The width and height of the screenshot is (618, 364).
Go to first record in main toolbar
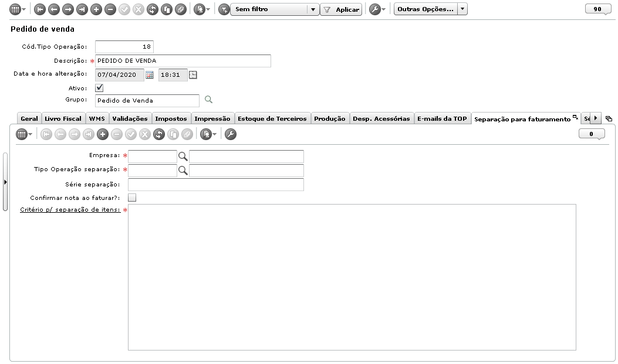tap(40, 9)
